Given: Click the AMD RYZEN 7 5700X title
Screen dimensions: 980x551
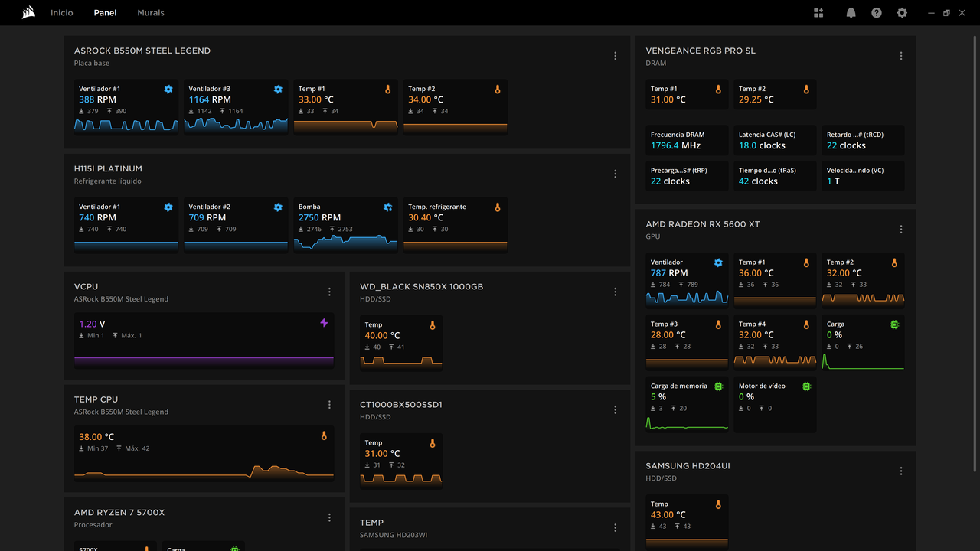Looking at the screenshot, I should click(x=119, y=513).
